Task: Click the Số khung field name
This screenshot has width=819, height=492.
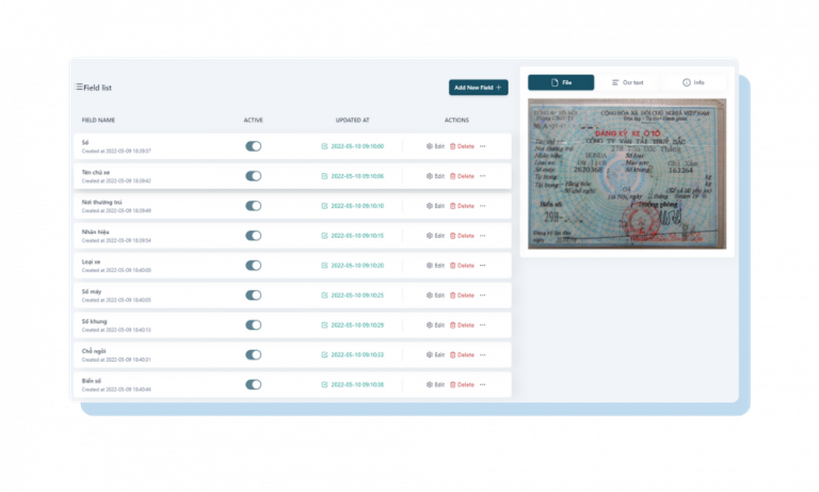Action: [94, 321]
